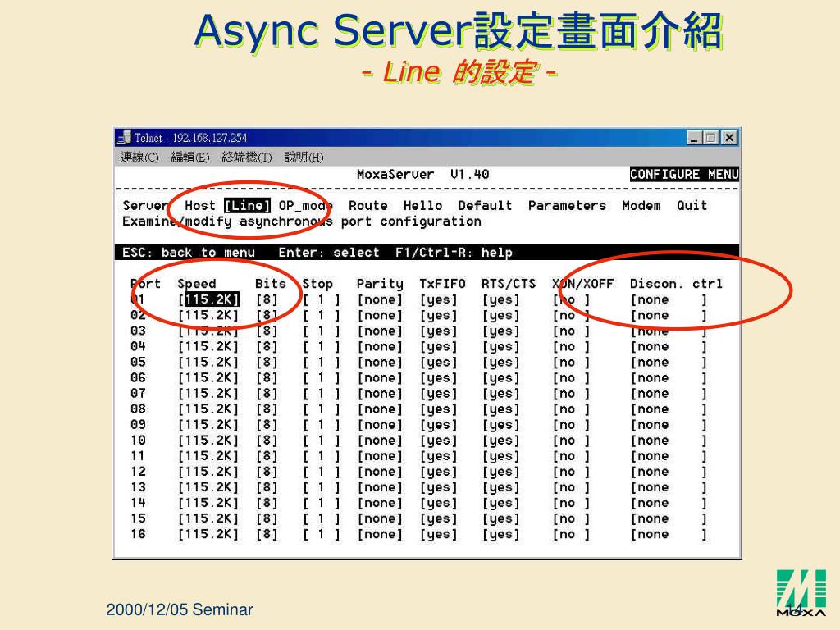The width and height of the screenshot is (840, 630).
Task: Minimize the Telnet window
Action: [694, 138]
